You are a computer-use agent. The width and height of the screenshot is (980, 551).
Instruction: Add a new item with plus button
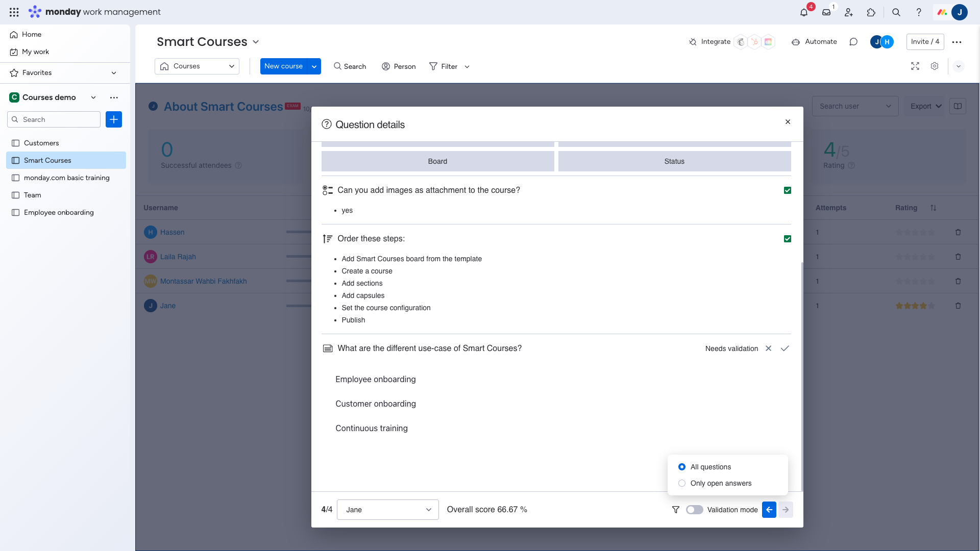coord(114,119)
